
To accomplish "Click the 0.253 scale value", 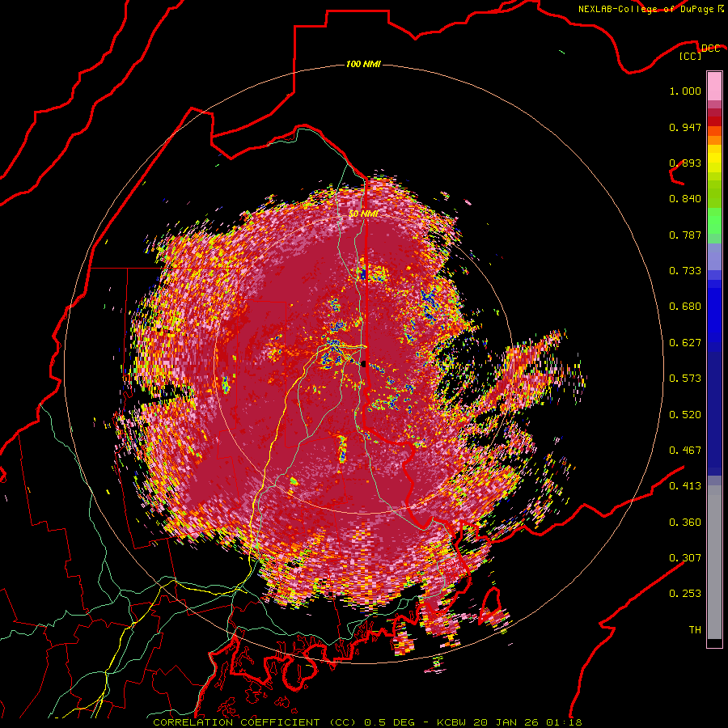I will (685, 594).
